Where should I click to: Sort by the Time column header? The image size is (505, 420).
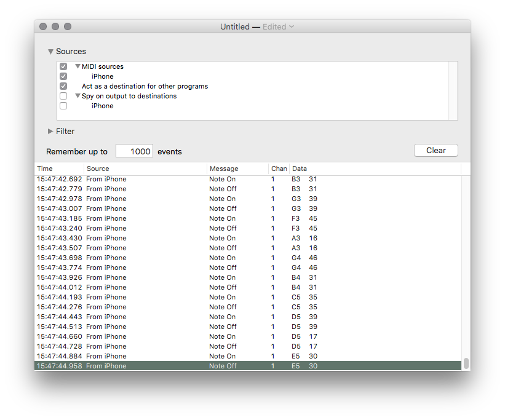(x=59, y=168)
